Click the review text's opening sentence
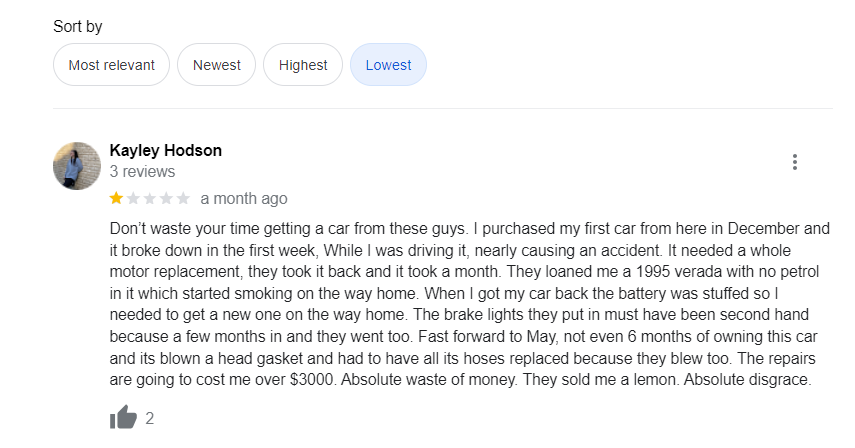Viewport: 855px width, 448px height. click(300, 227)
